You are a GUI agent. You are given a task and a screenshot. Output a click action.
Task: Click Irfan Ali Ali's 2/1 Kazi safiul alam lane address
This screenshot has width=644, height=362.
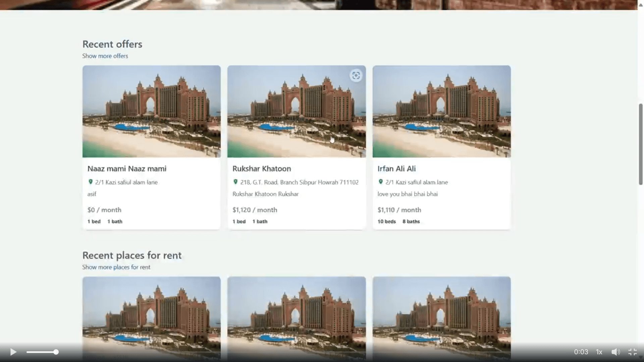[x=417, y=182]
